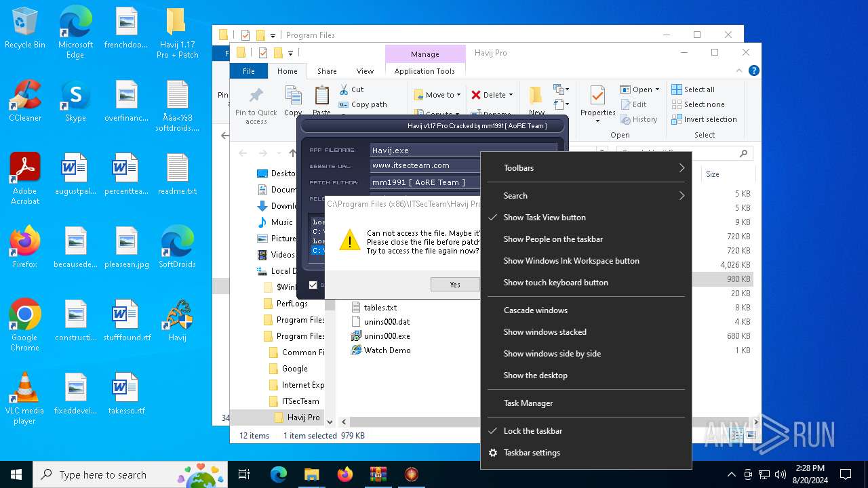Click Invert selection in the ribbon
Image resolution: width=868 pixels, height=488 pixels.
(x=703, y=119)
